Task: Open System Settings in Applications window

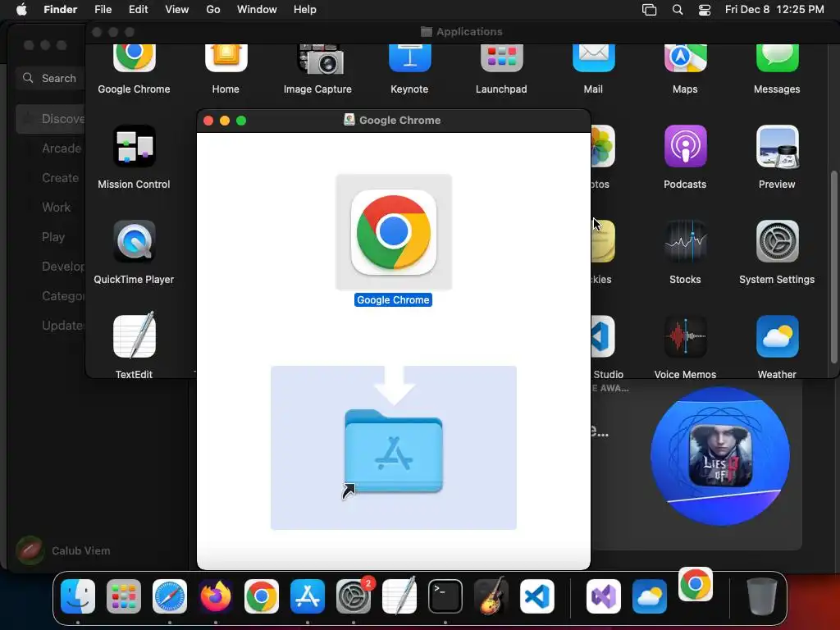Action: pos(777,242)
